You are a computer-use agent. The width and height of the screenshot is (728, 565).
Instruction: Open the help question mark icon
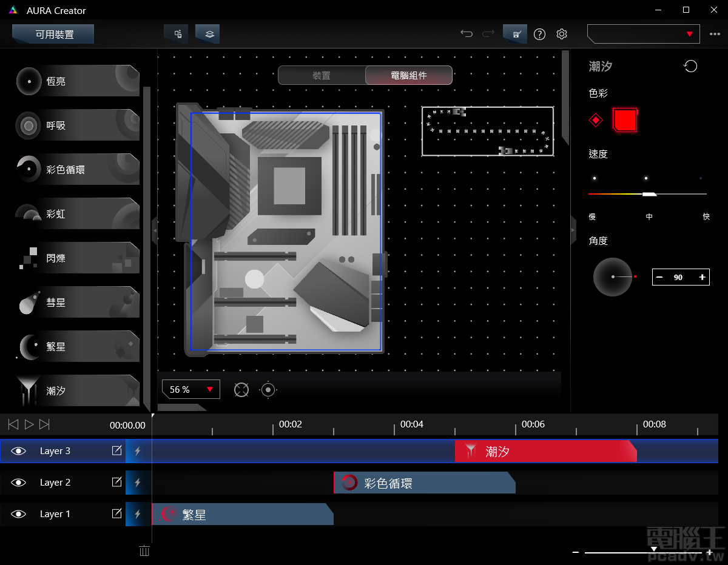539,34
